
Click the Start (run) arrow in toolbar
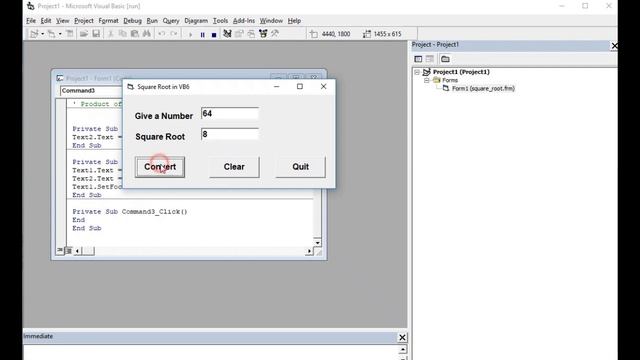(x=190, y=34)
